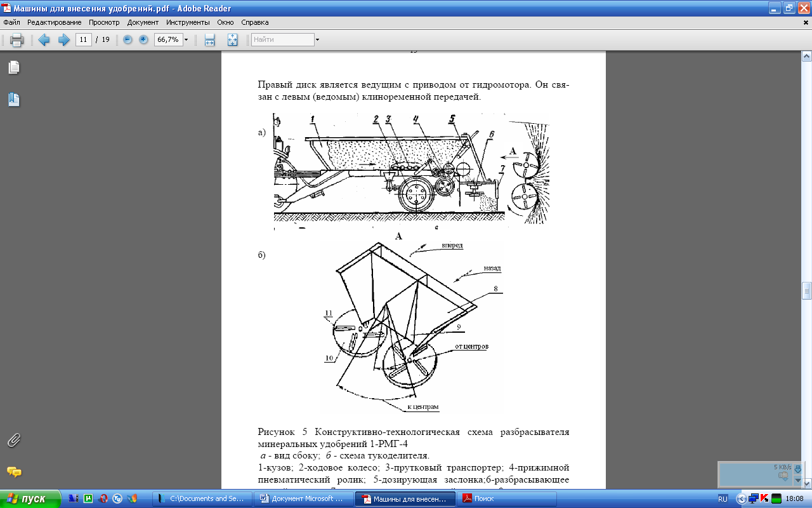The image size is (812, 508).
Task: Launch the colorful last quick-launch icon
Action: (132, 499)
